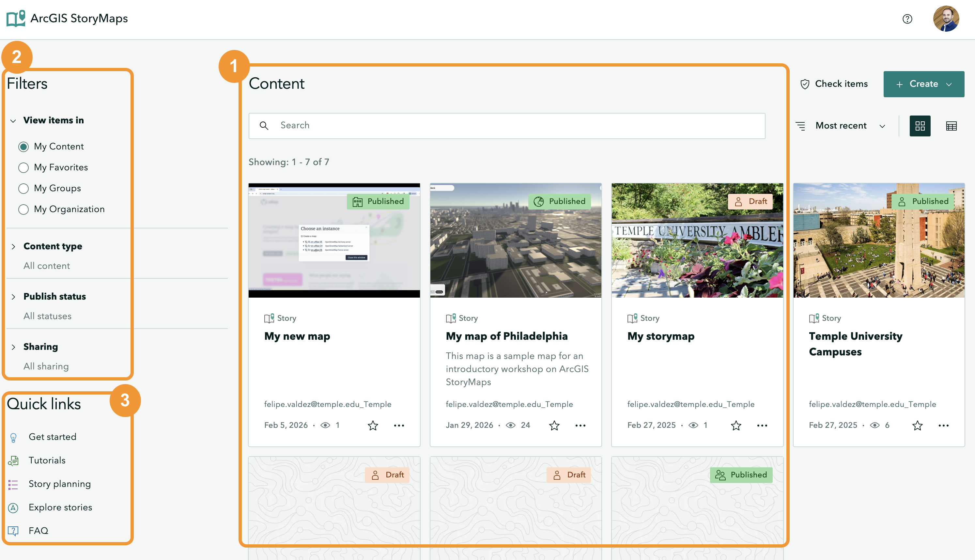Open more options for Temple University Campuses

pos(943,426)
